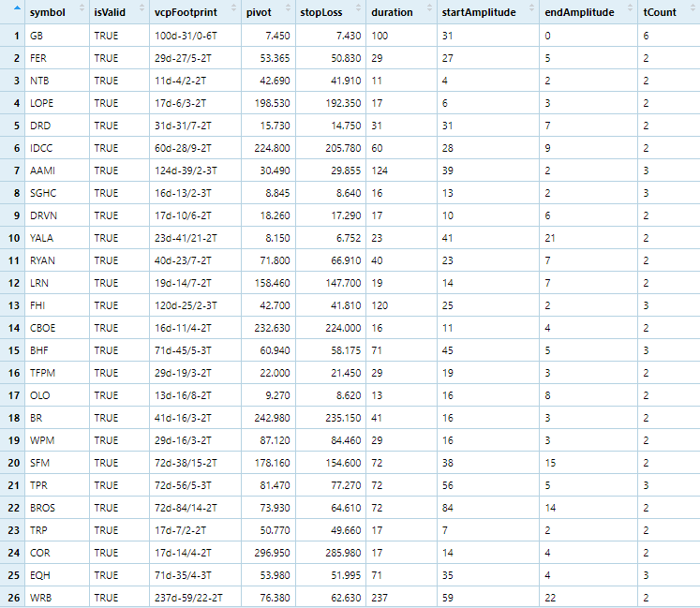The width and height of the screenshot is (700, 608).
Task: Select stopLoss value 154.600
Action: (x=331, y=463)
